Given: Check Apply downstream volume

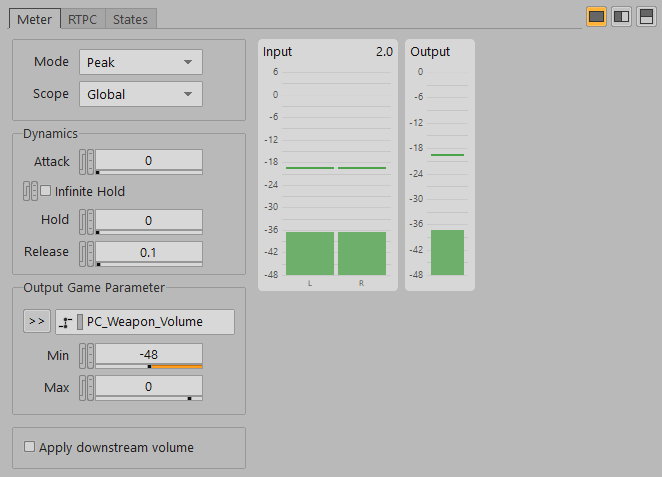Looking at the screenshot, I should [x=29, y=447].
